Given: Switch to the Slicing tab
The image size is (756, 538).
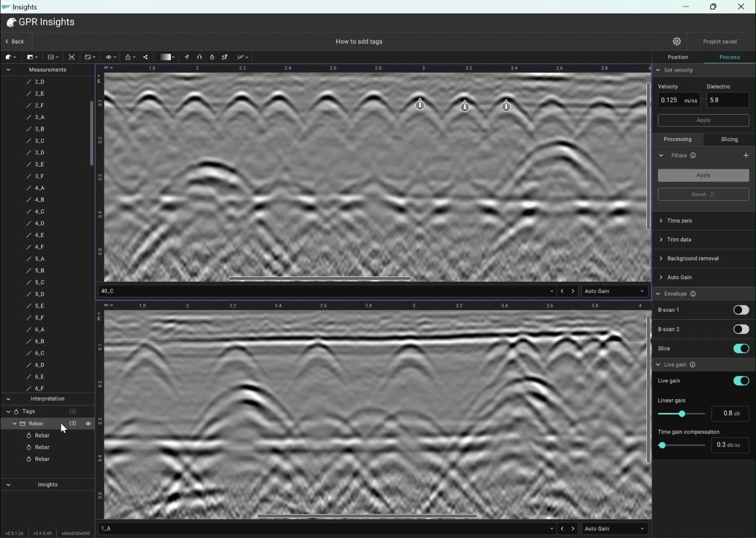Looking at the screenshot, I should point(729,139).
